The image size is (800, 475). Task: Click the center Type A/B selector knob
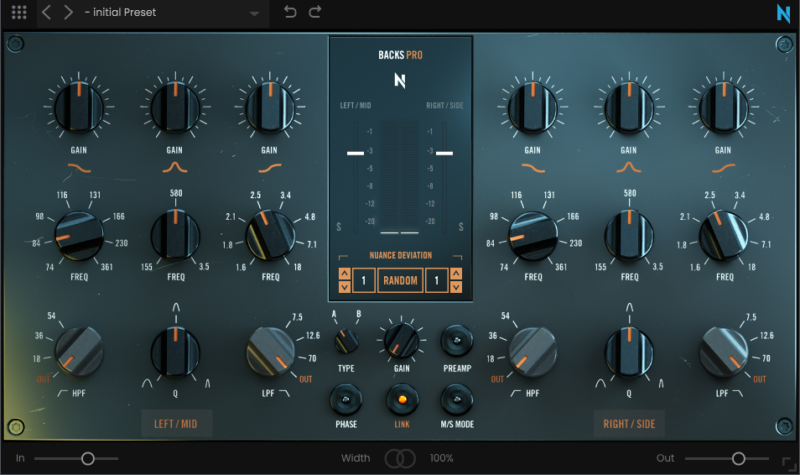(x=346, y=341)
